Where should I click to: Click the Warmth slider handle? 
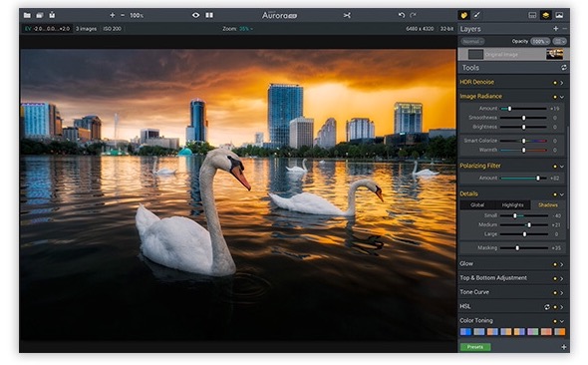pyautogui.click(x=524, y=150)
